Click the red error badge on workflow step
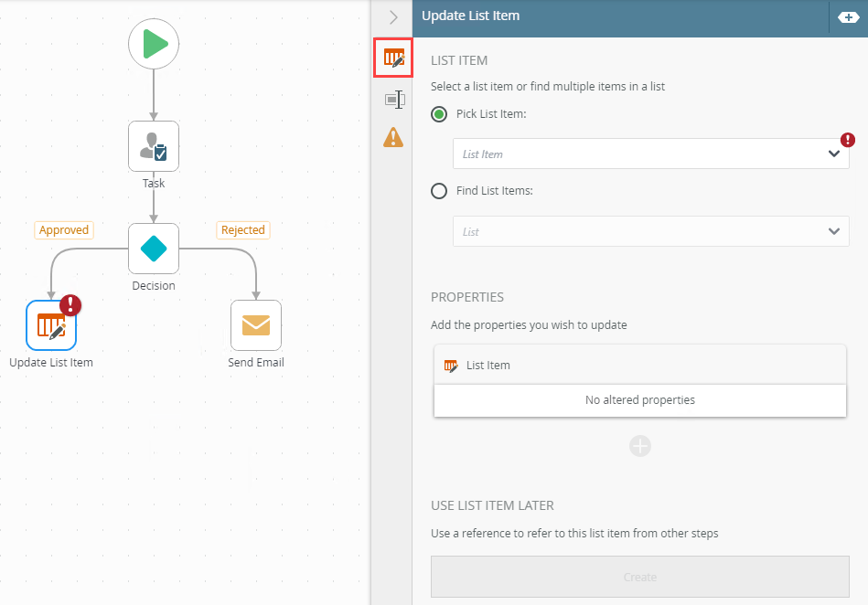The height and width of the screenshot is (605, 868). point(70,305)
